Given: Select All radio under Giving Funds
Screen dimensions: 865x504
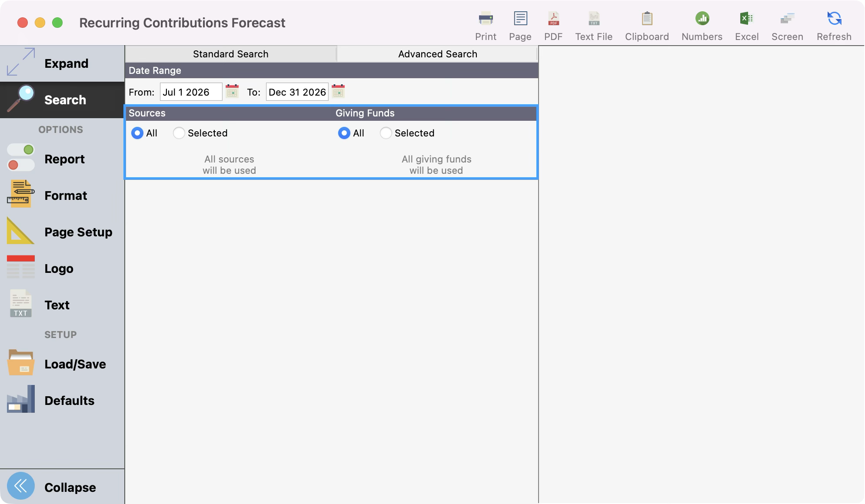Looking at the screenshot, I should point(344,133).
